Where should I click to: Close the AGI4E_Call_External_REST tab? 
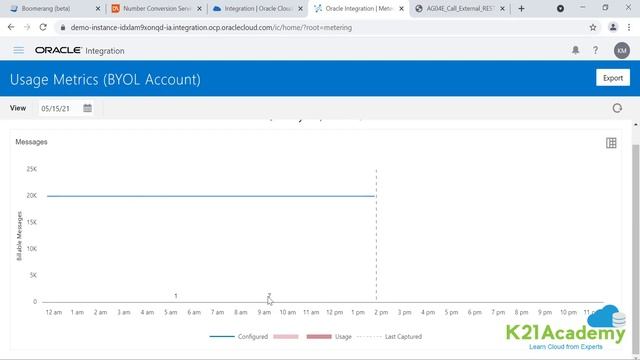[502, 9]
